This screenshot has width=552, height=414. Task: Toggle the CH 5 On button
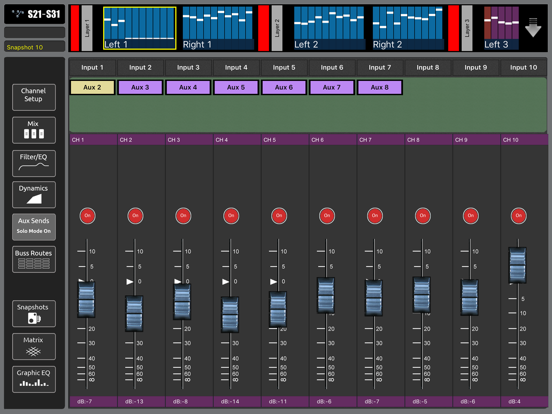pyautogui.click(x=279, y=215)
